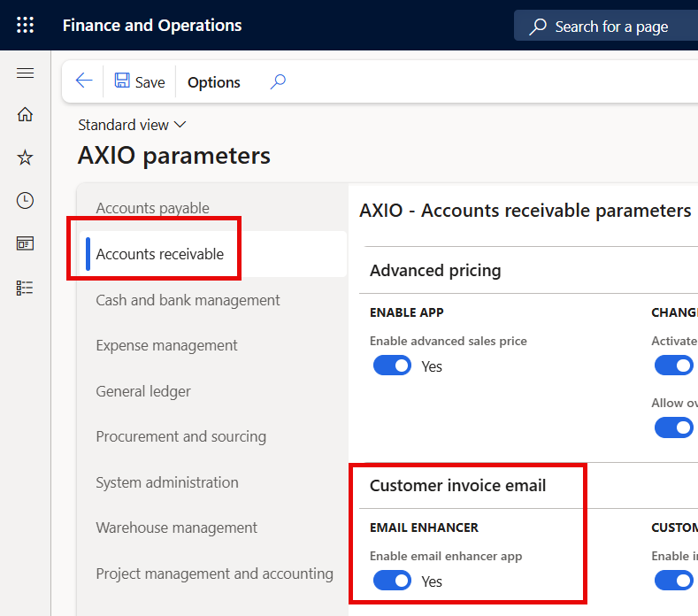The height and width of the screenshot is (616, 698).
Task: Select Project management and accounting tab
Action: tap(215, 574)
